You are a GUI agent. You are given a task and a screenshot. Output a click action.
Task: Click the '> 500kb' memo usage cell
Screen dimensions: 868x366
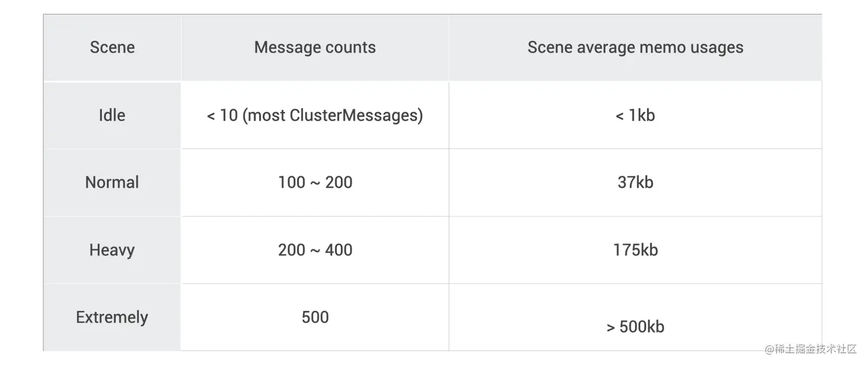click(635, 317)
